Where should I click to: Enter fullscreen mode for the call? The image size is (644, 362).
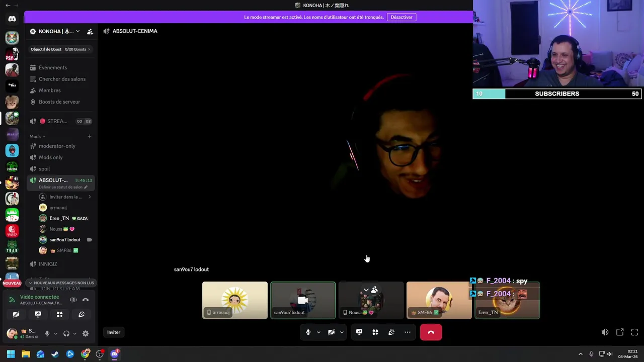tap(634, 332)
